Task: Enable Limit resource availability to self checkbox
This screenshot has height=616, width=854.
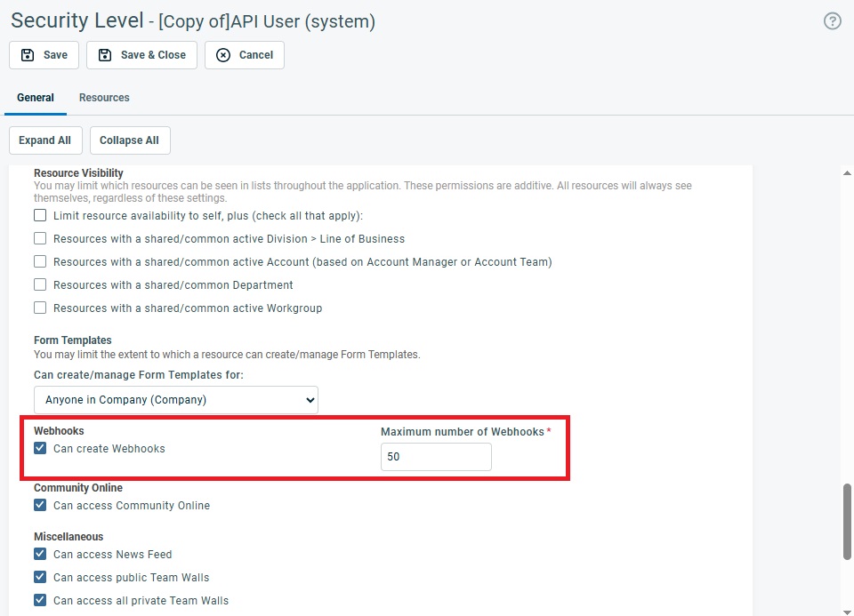Action: (x=40, y=216)
